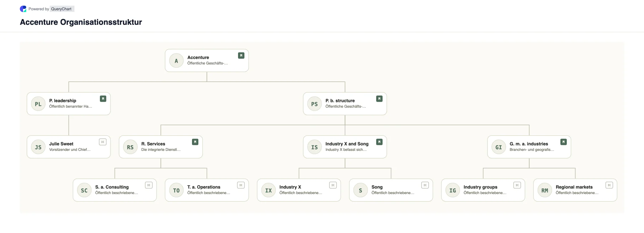Image resolution: width=644 pixels, height=233 pixels.
Task: Select the S. a. Consulting node
Action: [115, 190]
